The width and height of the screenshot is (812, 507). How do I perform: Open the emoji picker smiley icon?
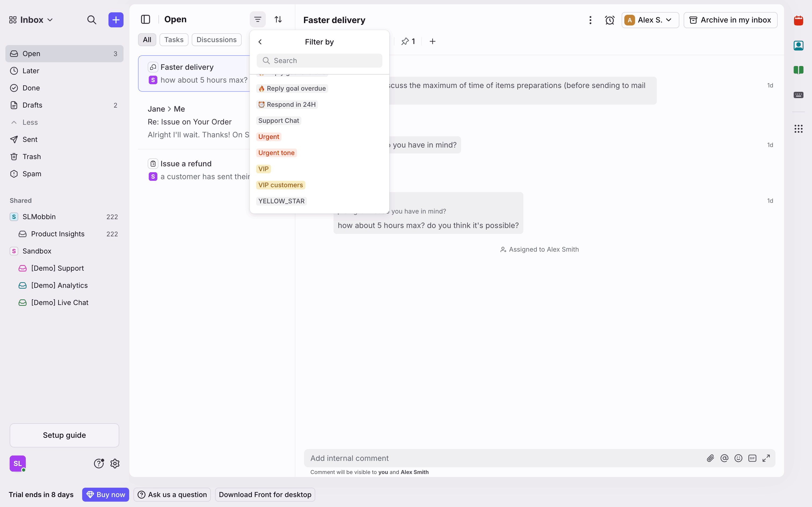(x=738, y=458)
